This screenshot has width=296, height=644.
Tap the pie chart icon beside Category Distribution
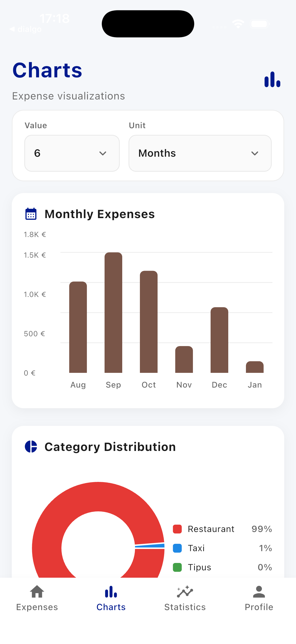(x=31, y=447)
